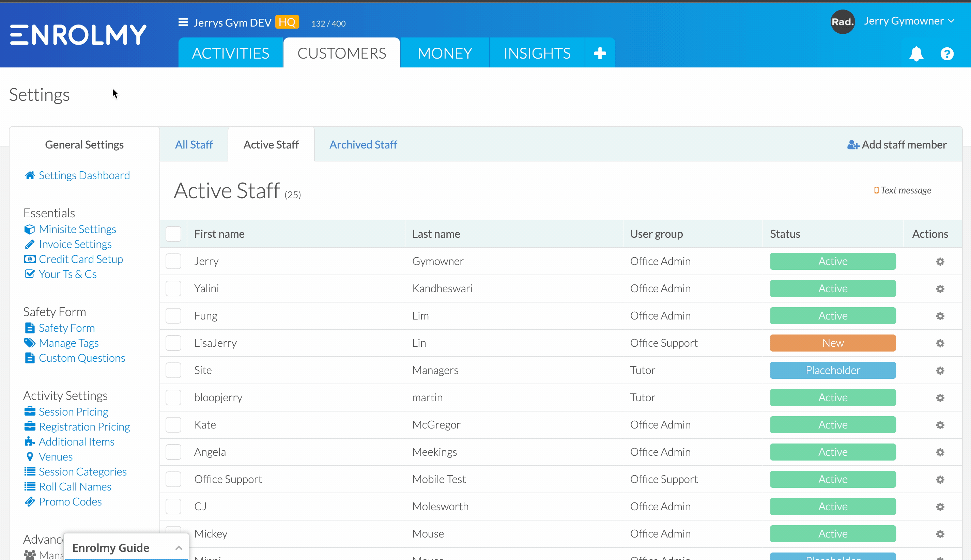This screenshot has width=971, height=560.
Task: Open the help question mark icon
Action: 947,53
